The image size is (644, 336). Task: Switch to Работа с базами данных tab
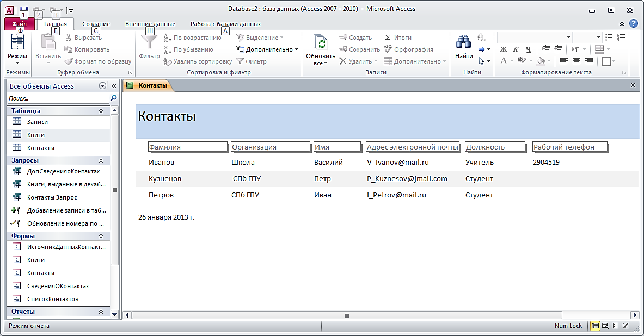point(226,24)
